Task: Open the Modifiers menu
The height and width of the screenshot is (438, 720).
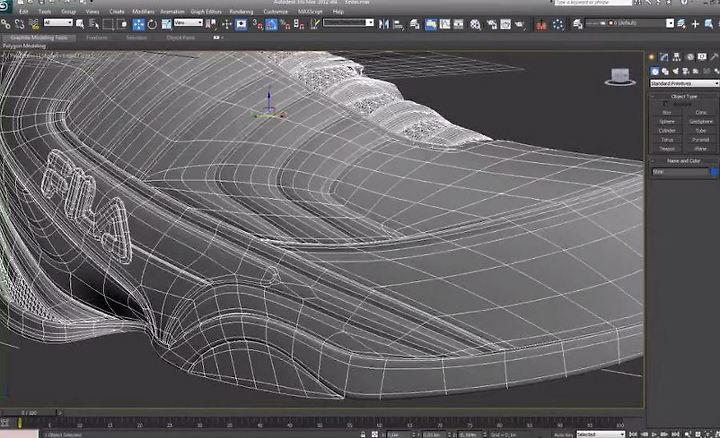Action: (x=143, y=11)
